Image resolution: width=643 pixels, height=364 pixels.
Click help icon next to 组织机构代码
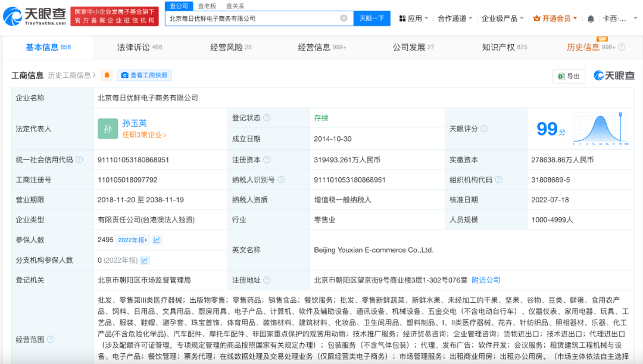[x=499, y=180]
